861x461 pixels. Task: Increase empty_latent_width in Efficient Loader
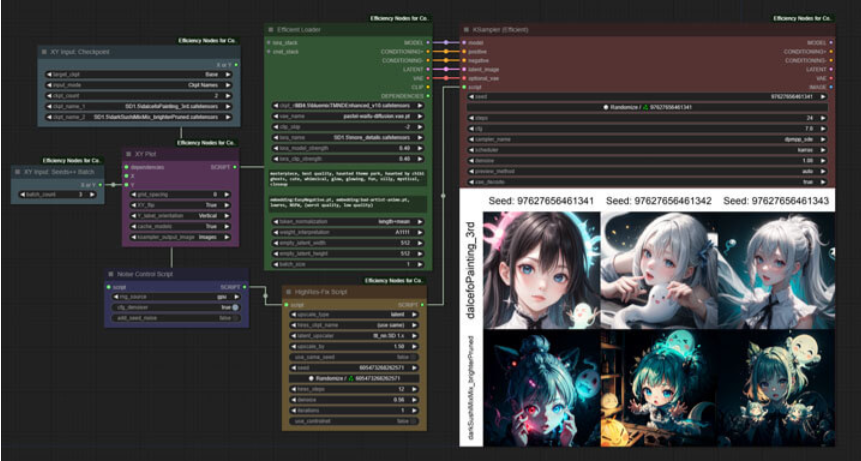[x=420, y=243]
